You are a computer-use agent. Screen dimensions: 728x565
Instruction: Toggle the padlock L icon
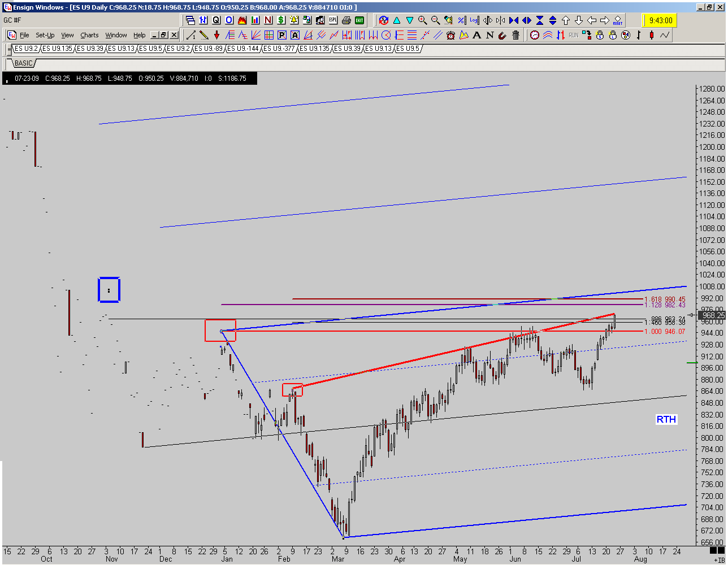tap(613, 35)
